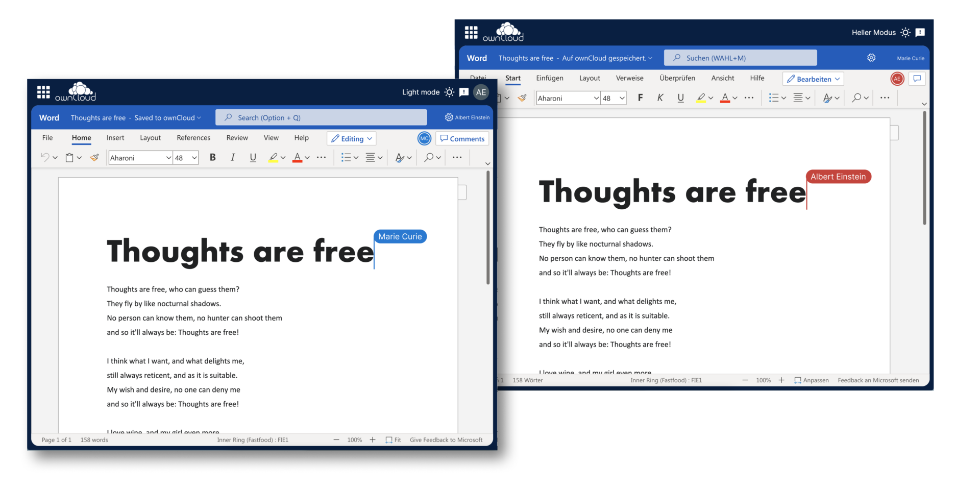
Task: Apply yellow highlight color in English window
Action: pos(273,158)
